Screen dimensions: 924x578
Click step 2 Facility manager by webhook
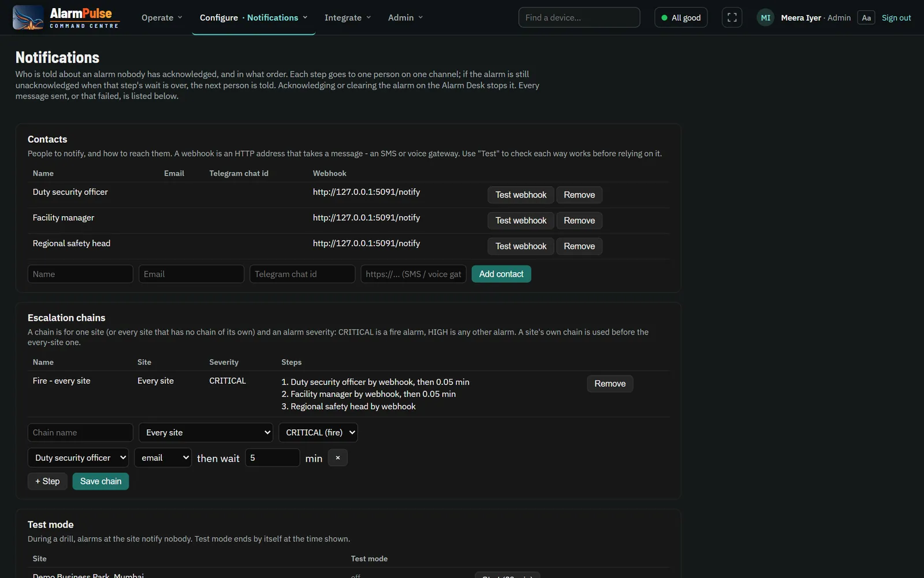coord(368,394)
